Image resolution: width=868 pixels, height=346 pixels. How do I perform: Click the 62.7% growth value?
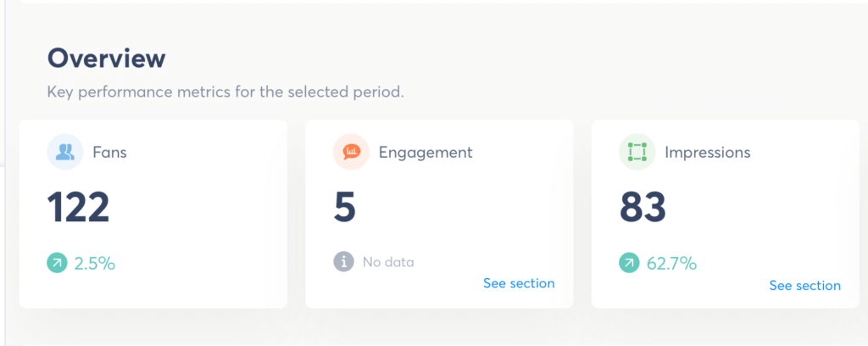[x=671, y=264]
